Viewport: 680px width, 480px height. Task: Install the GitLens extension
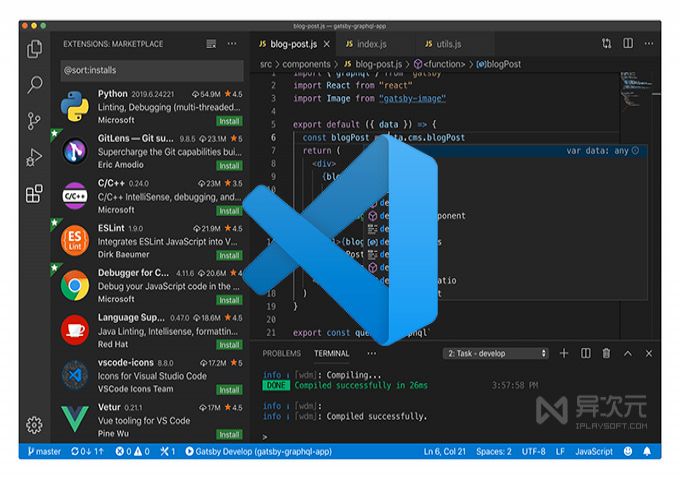click(x=229, y=166)
